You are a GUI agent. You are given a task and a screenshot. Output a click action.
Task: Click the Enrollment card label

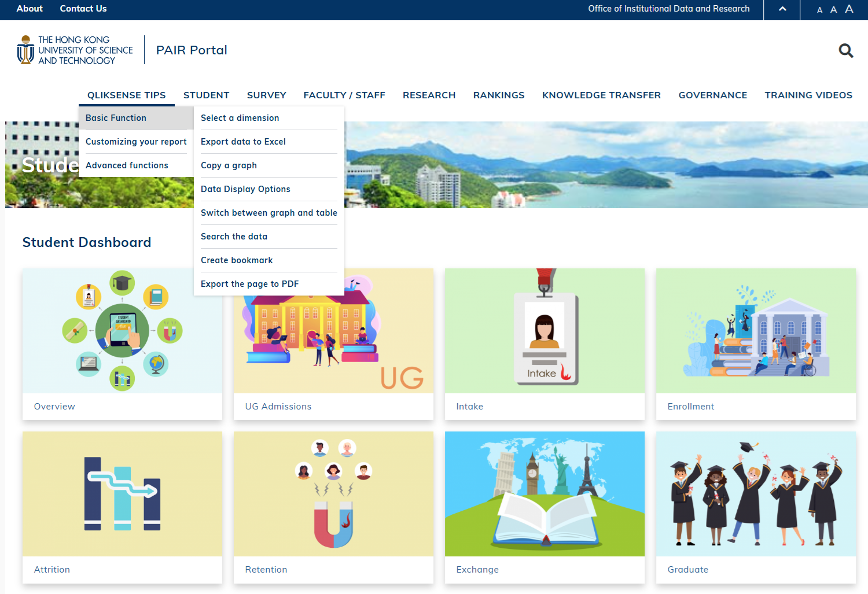point(691,407)
